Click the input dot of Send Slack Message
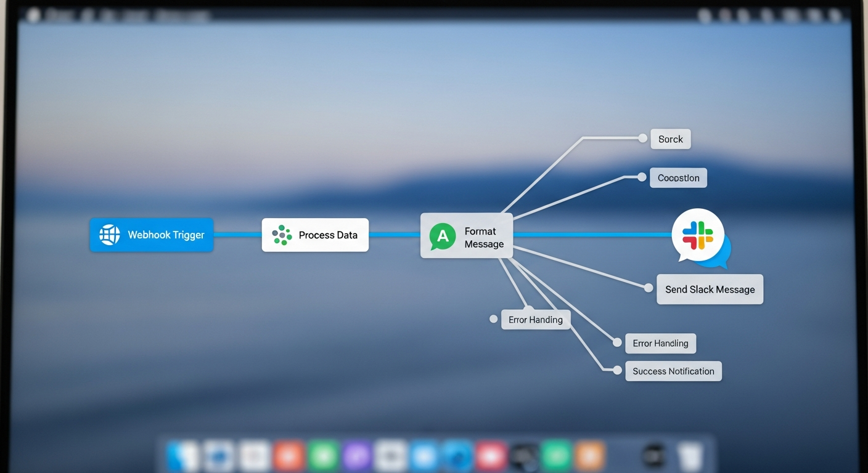 pos(648,288)
